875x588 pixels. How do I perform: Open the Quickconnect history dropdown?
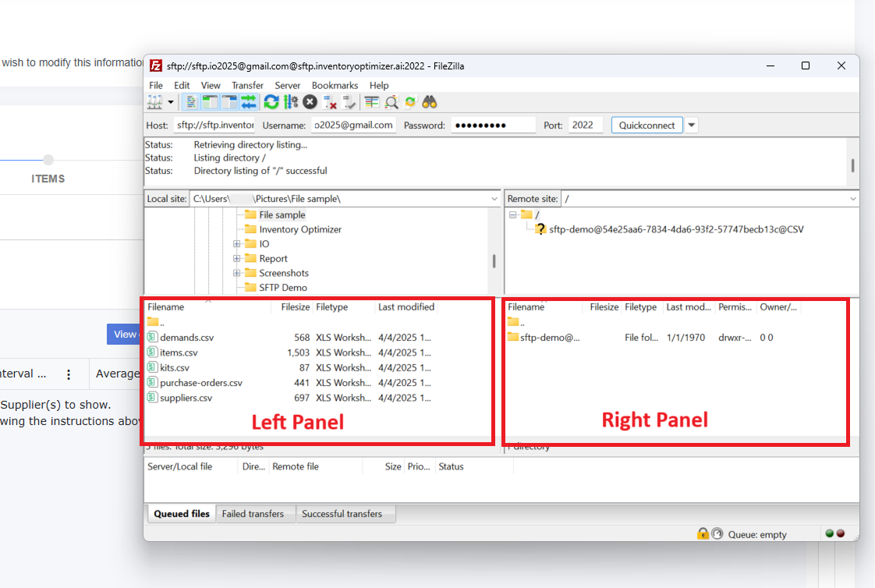(692, 125)
